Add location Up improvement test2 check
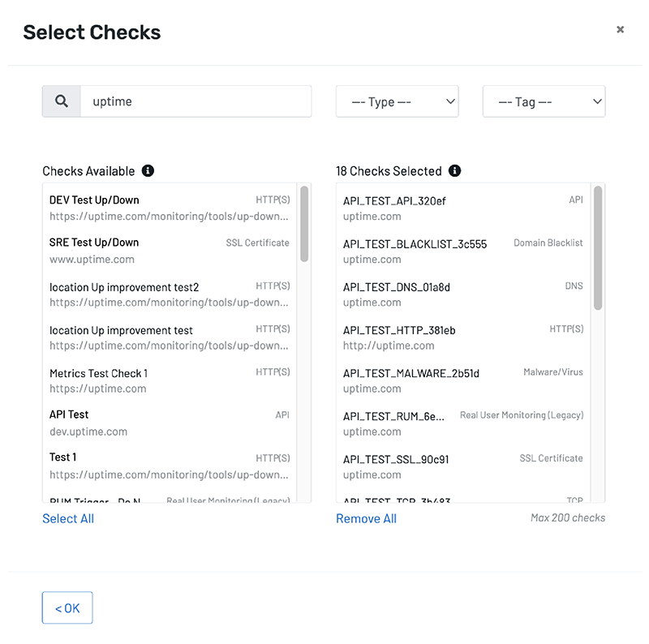This screenshot has height=644, width=649. (170, 294)
